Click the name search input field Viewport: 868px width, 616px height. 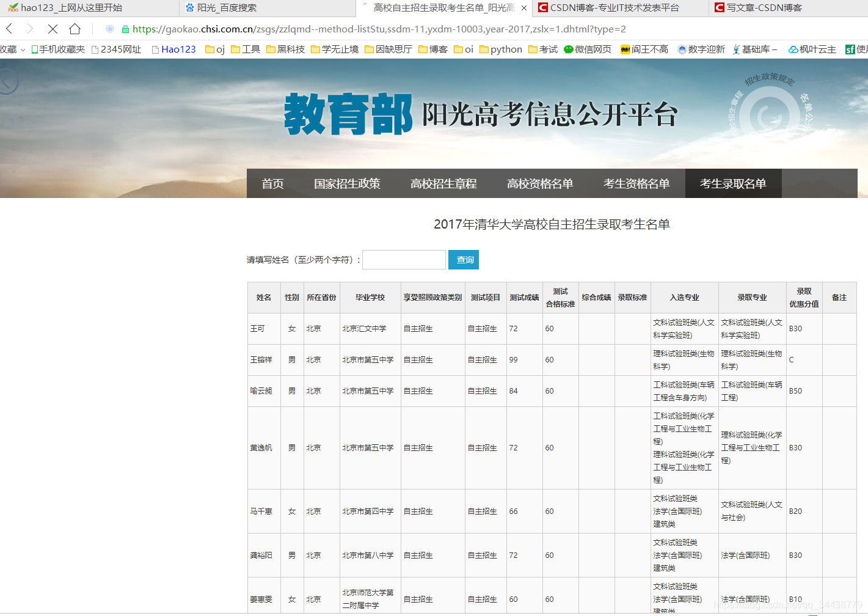click(x=404, y=260)
